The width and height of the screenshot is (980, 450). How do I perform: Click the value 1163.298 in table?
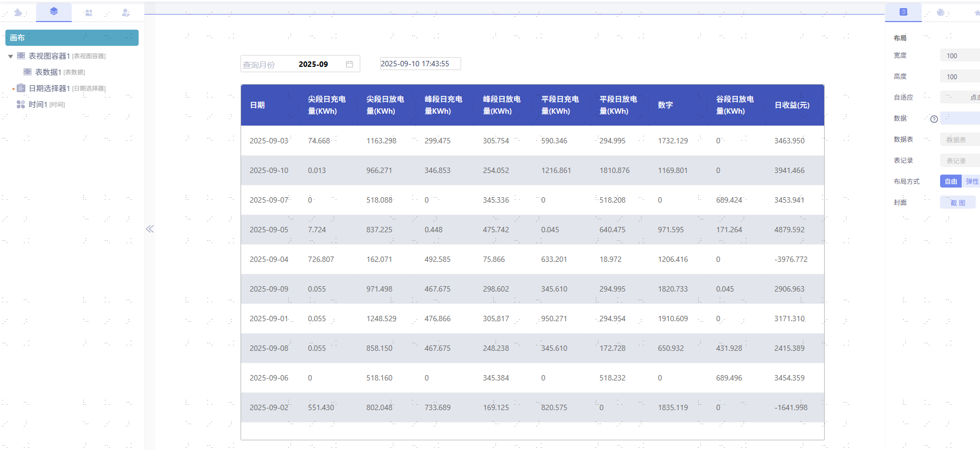[x=381, y=141]
